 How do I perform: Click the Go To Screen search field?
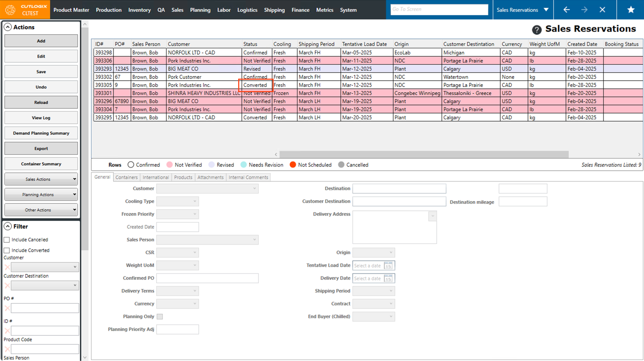click(439, 9)
